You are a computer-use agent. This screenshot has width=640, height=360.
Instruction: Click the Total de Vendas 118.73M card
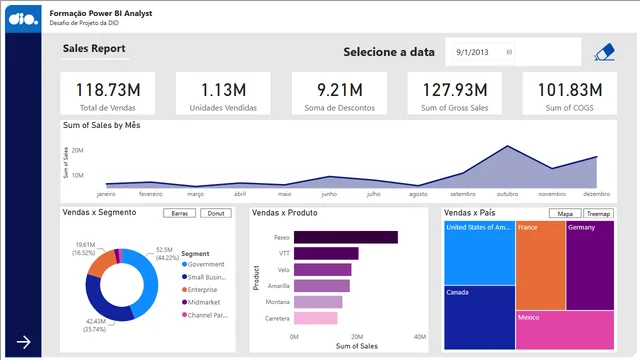[108, 93]
